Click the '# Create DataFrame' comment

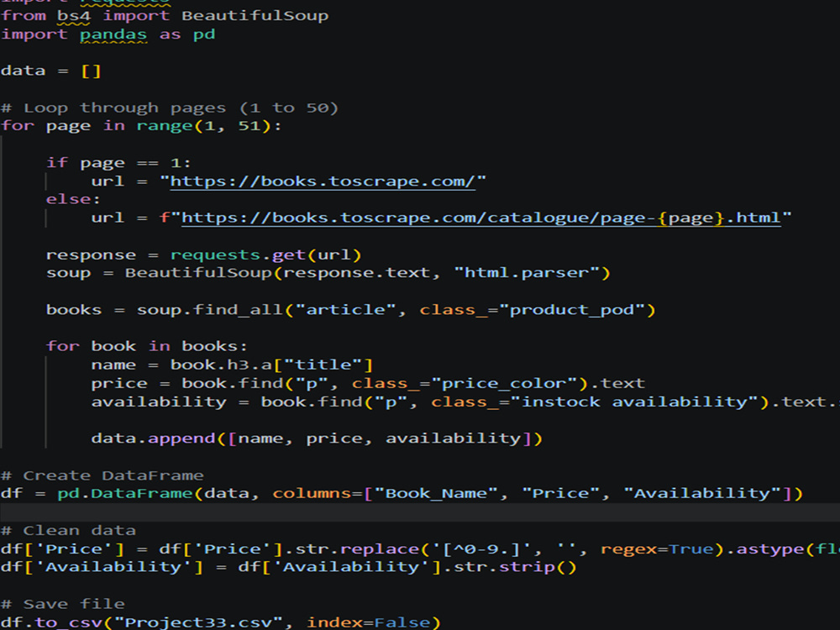coord(102,475)
